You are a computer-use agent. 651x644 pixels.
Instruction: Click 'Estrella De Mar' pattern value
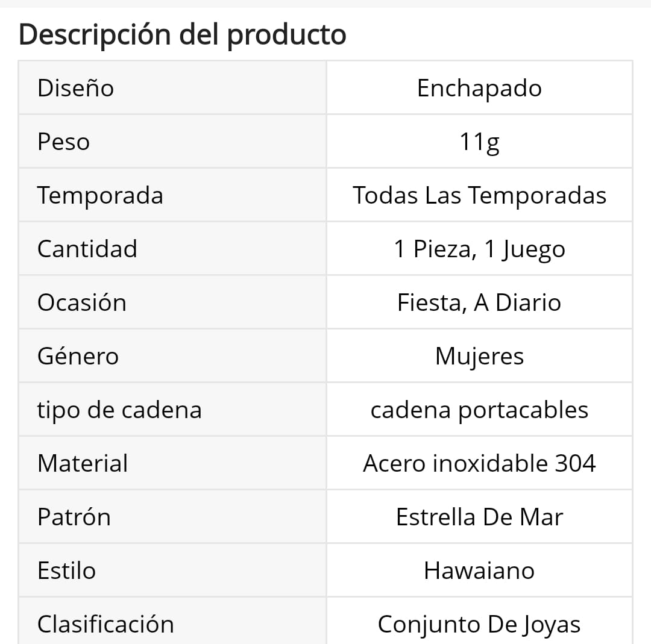click(x=480, y=517)
